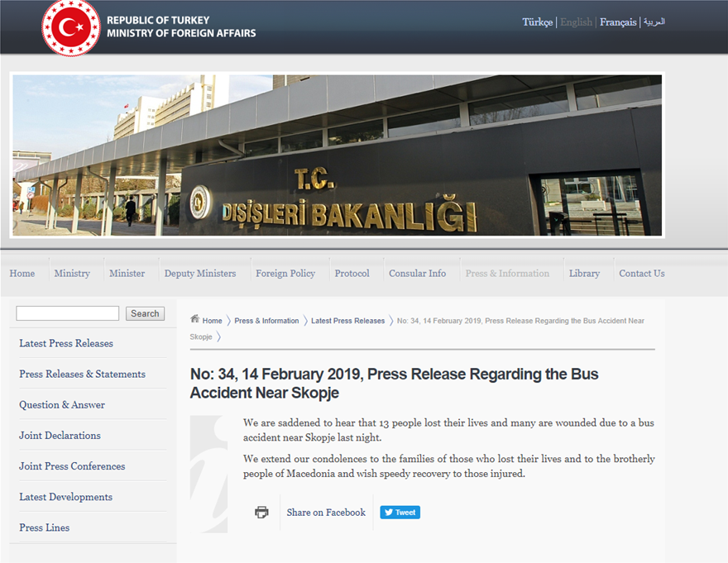Image resolution: width=728 pixels, height=563 pixels.
Task: Select the Arabic language option
Action: click(654, 22)
